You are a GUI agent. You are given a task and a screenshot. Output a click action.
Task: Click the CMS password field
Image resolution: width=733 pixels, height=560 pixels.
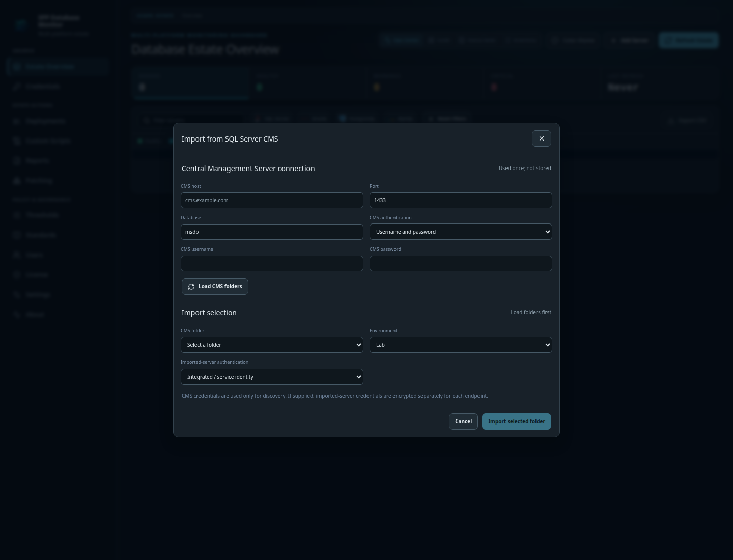point(461,263)
